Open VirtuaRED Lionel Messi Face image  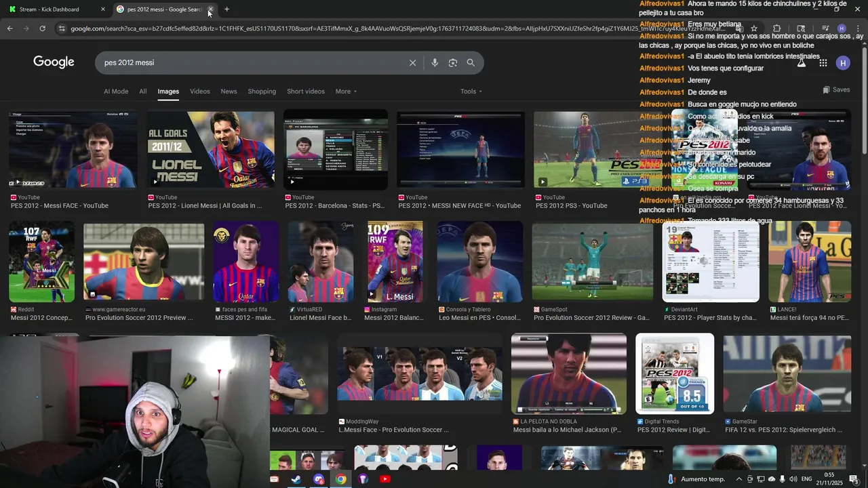(x=321, y=262)
